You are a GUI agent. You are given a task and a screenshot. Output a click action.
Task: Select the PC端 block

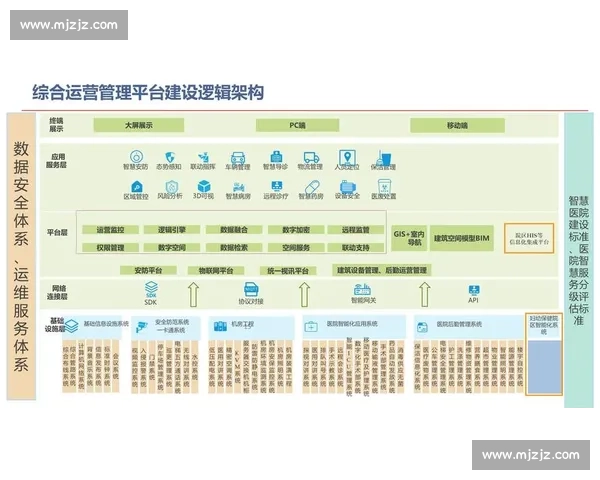pos(297,125)
